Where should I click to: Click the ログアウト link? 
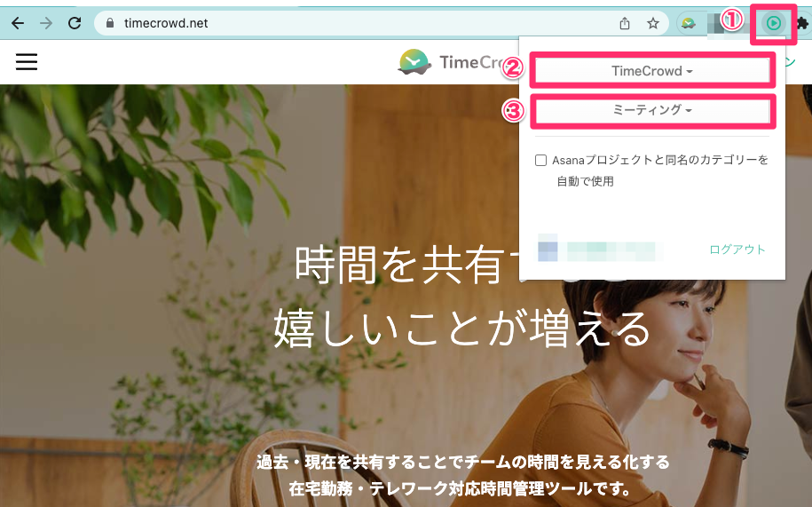737,250
